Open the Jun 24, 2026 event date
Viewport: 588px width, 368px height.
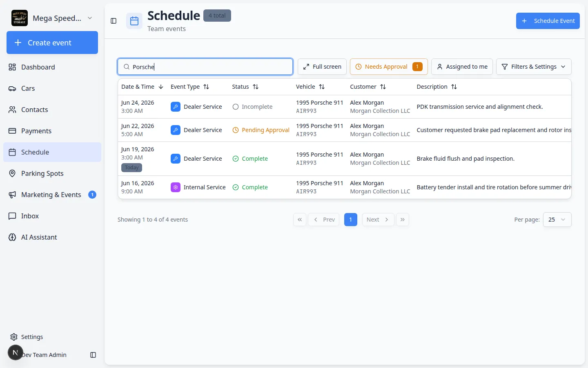(x=138, y=103)
